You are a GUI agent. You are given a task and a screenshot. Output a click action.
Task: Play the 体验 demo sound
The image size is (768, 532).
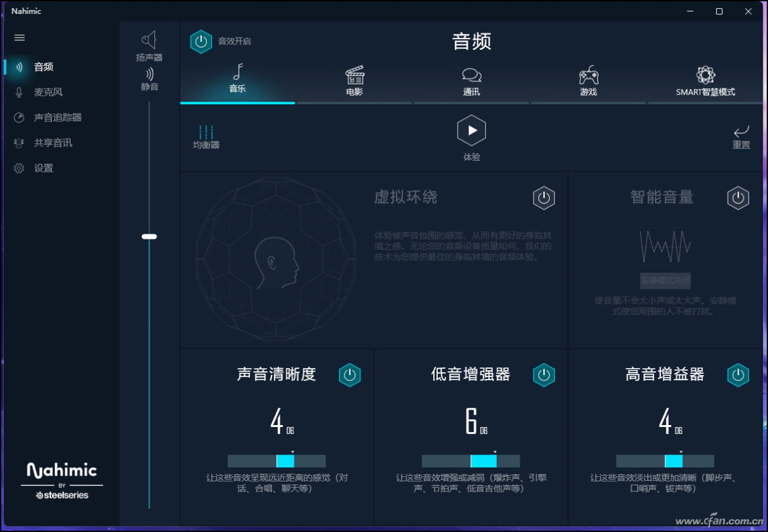pos(472,131)
